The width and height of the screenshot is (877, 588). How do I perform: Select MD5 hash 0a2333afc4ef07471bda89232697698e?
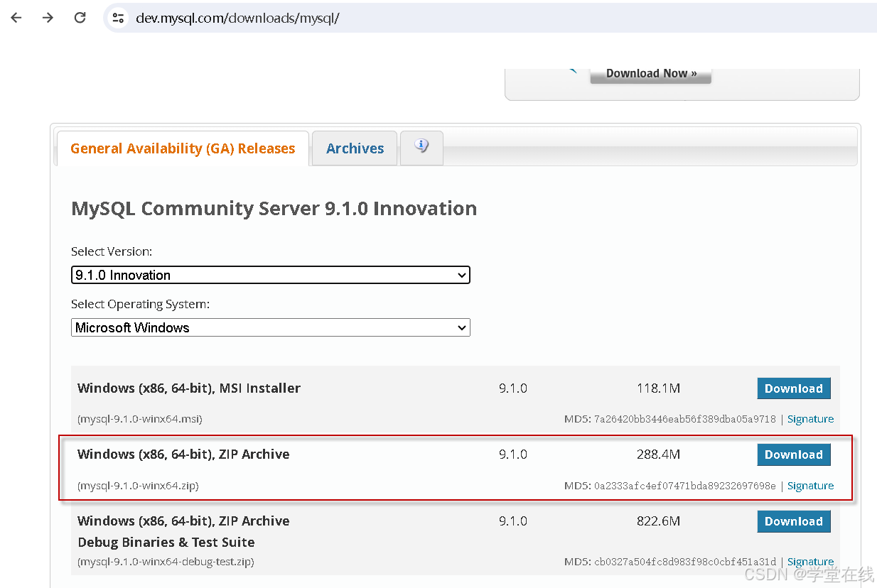point(685,486)
